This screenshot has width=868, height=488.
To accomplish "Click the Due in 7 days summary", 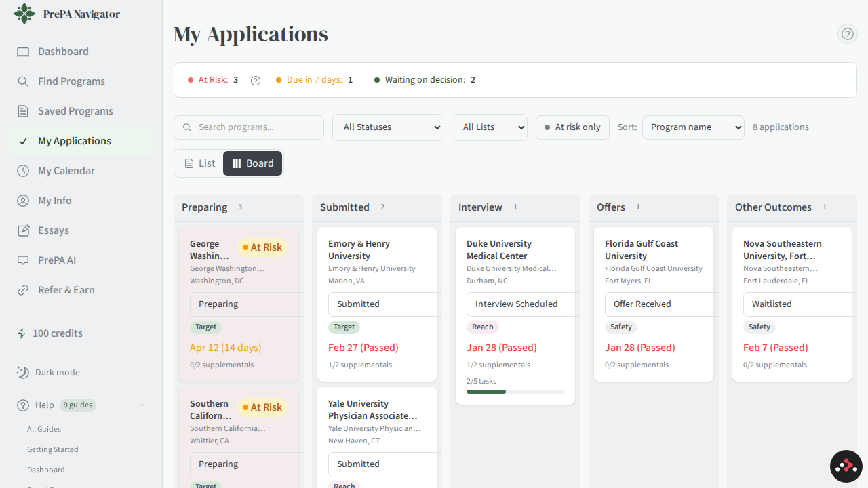I will click(x=314, y=80).
